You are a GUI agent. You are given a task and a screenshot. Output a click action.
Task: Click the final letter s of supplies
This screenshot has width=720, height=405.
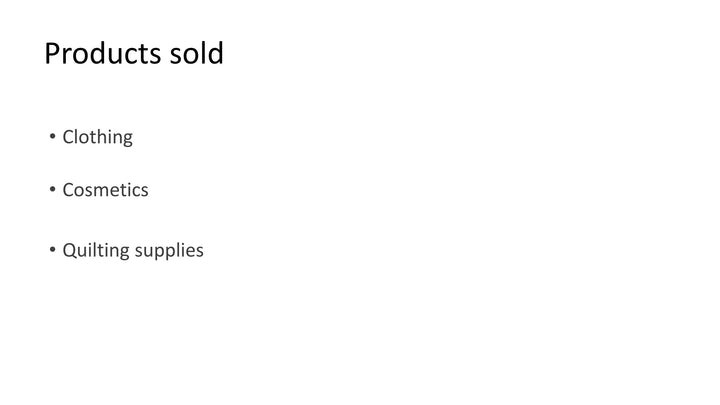[x=200, y=252]
